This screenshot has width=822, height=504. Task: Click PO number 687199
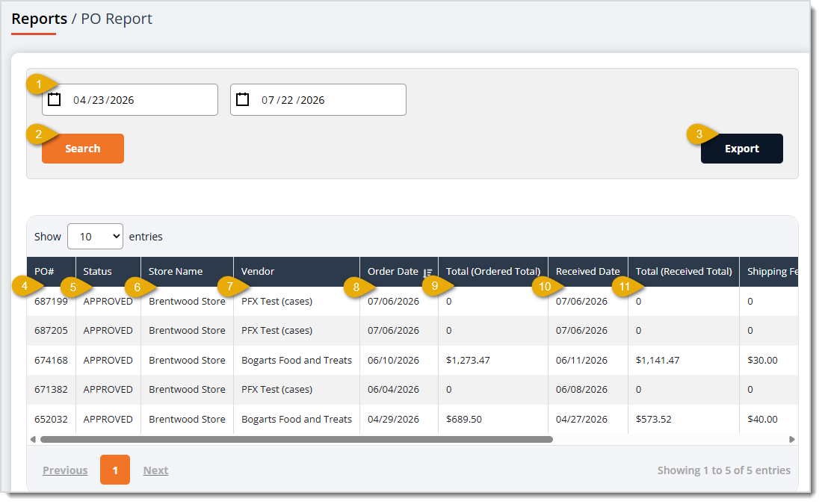51,301
